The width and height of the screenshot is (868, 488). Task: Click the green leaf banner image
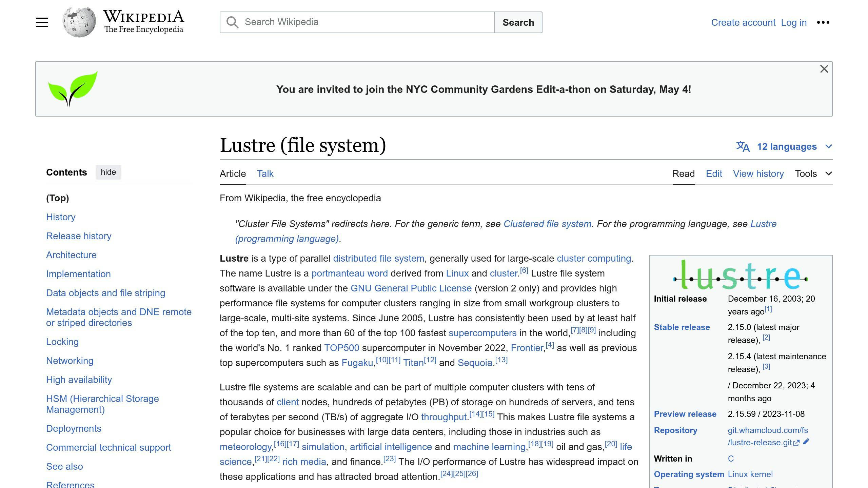[73, 89]
